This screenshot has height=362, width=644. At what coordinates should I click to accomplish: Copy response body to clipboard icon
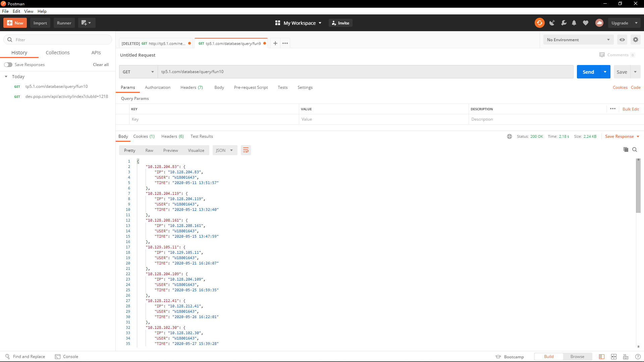pyautogui.click(x=626, y=149)
